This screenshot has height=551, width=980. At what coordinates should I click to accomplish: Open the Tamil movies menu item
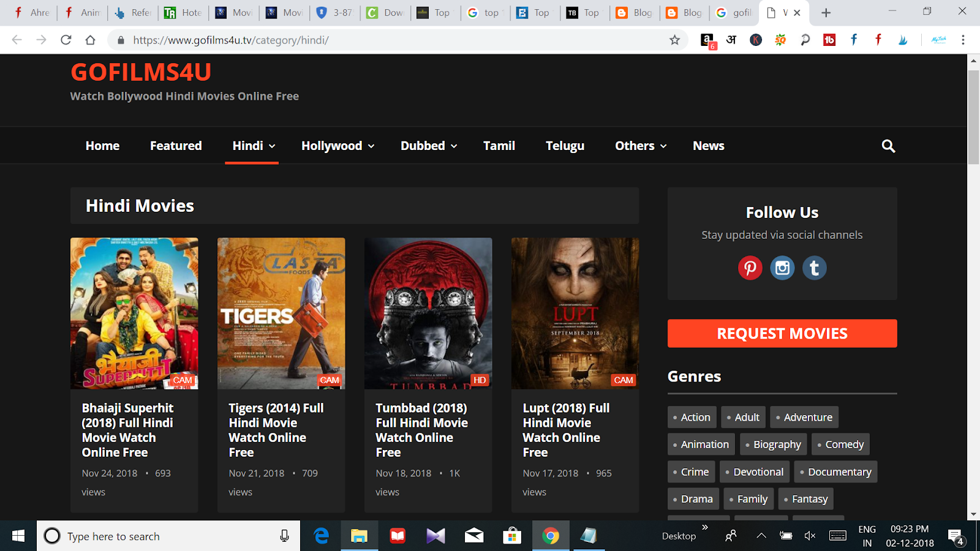coord(499,146)
